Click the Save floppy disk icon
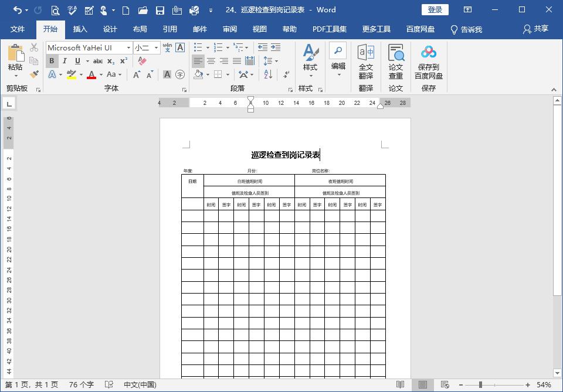563x392 pixels. click(160, 11)
